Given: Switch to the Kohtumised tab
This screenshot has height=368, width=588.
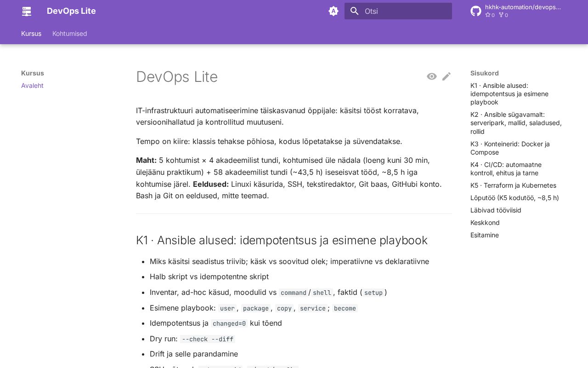Looking at the screenshot, I should pos(70,34).
